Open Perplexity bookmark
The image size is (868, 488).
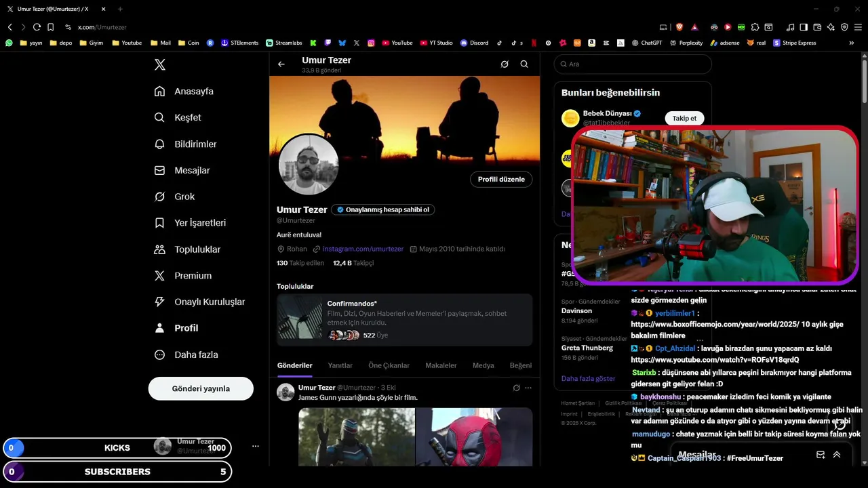(686, 43)
